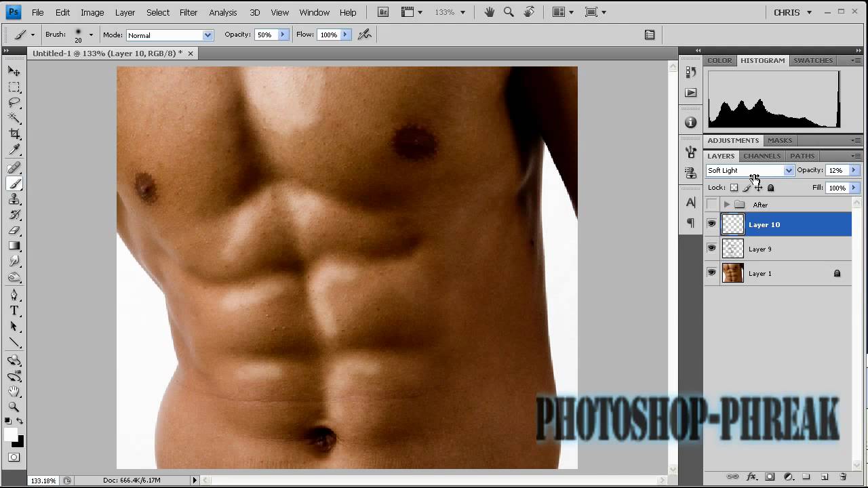Screen dimensions: 868x488
Task: Open the Image menu
Action: coord(92,12)
